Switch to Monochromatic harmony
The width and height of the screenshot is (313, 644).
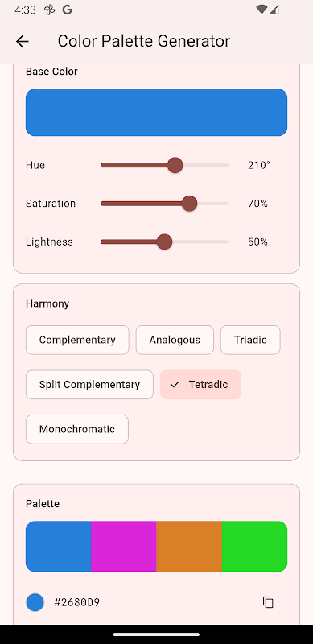click(77, 429)
